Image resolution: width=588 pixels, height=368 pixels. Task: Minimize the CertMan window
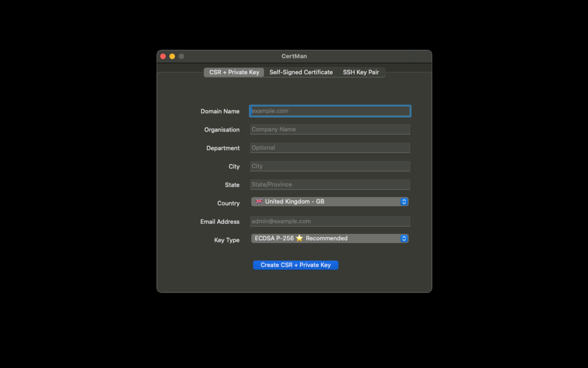(172, 56)
